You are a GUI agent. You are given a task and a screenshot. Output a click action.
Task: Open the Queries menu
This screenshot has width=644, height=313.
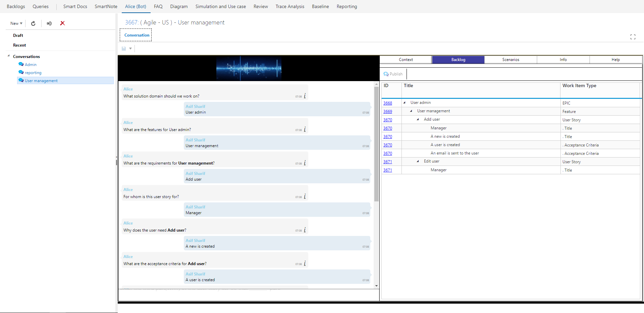click(x=41, y=6)
